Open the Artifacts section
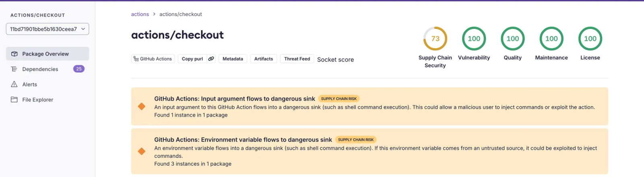Viewport: 644px width, 177px height. coord(264,59)
